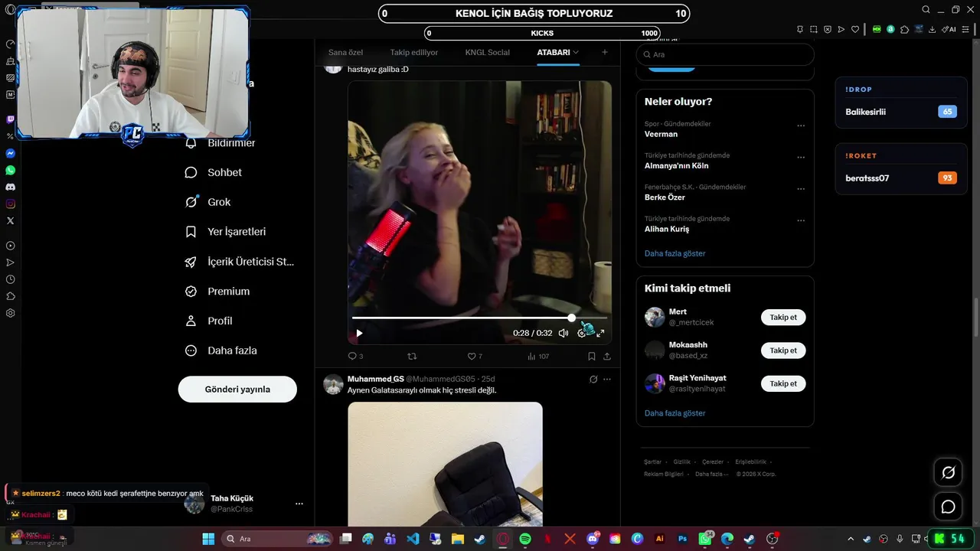Open Instagram in the Opera sidebar
This screenshot has height=551, width=980.
click(x=10, y=204)
